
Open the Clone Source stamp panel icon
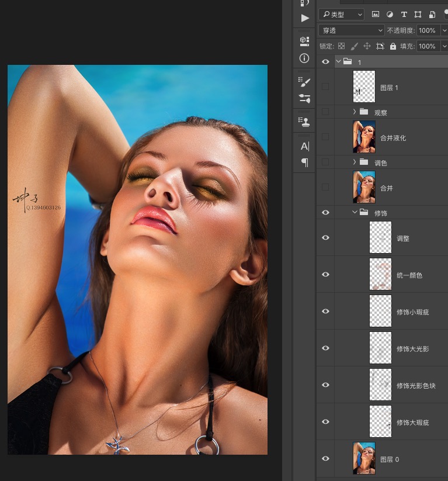[304, 122]
